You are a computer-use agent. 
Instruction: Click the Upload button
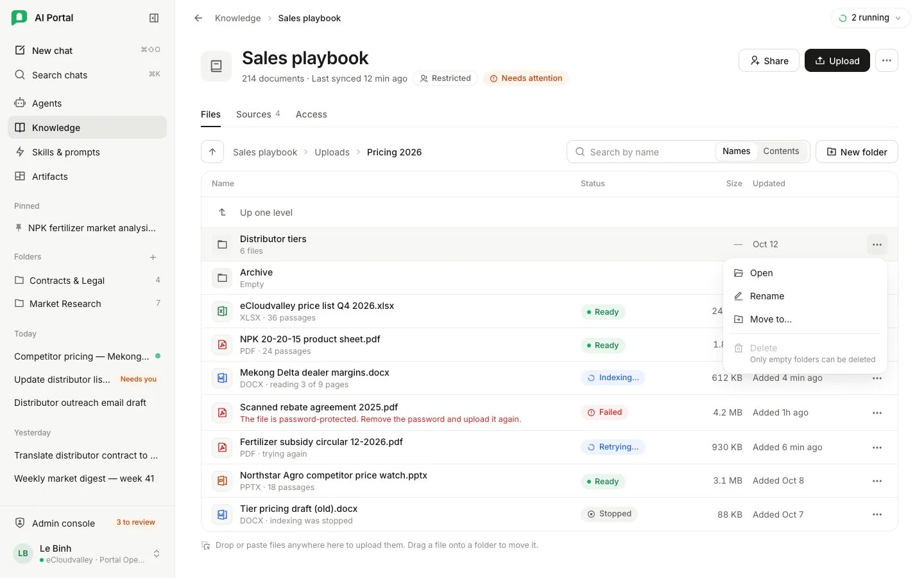click(837, 60)
